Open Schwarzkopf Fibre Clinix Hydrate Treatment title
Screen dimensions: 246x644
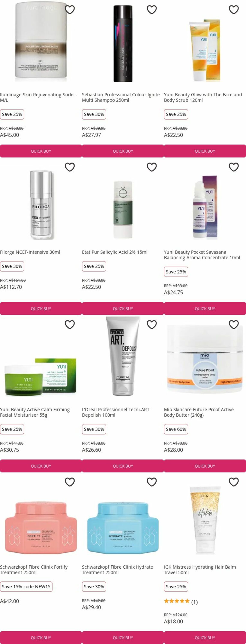point(117,570)
